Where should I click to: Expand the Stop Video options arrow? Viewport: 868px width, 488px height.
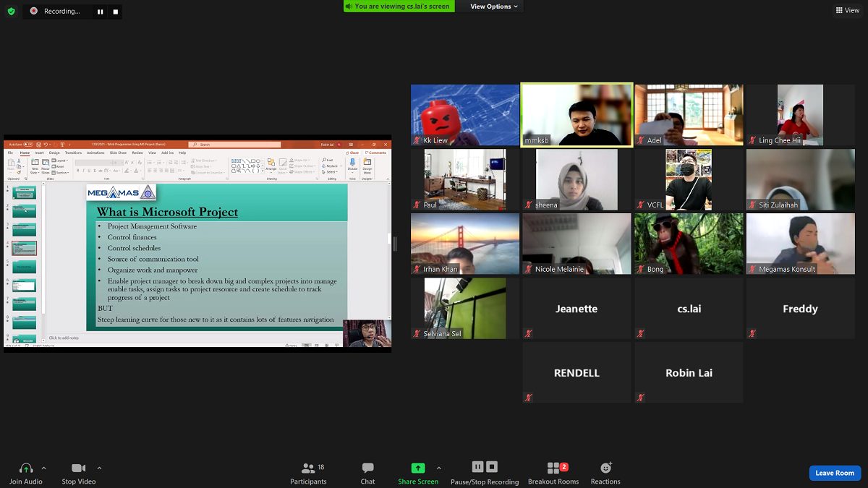[x=99, y=468]
